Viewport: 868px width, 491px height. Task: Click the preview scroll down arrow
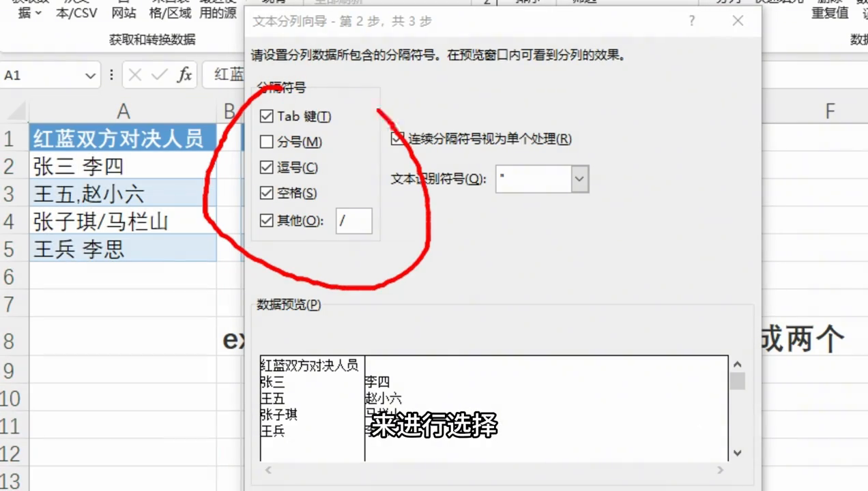[737, 453]
